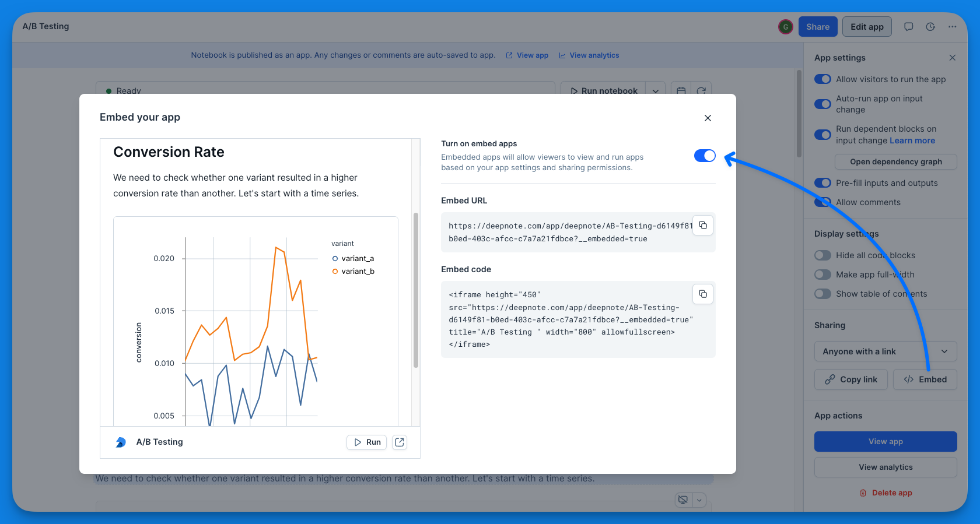Open the Anyone with a link dropdown

coord(885,351)
